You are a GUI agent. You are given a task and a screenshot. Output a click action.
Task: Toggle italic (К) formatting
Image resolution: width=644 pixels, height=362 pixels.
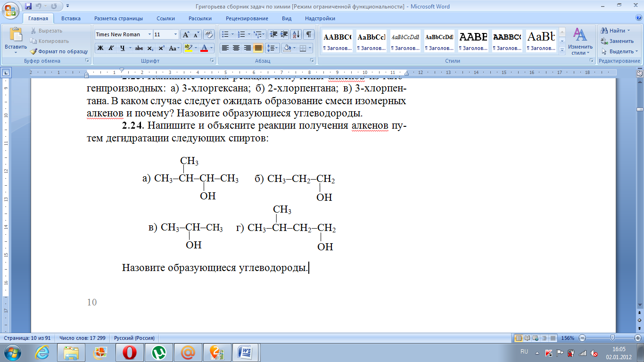pyautogui.click(x=111, y=48)
